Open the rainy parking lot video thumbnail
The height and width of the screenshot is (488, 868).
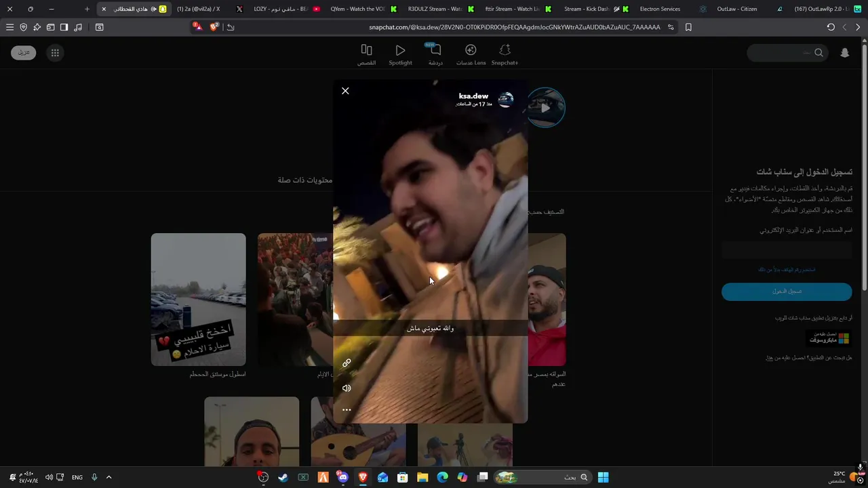198,300
